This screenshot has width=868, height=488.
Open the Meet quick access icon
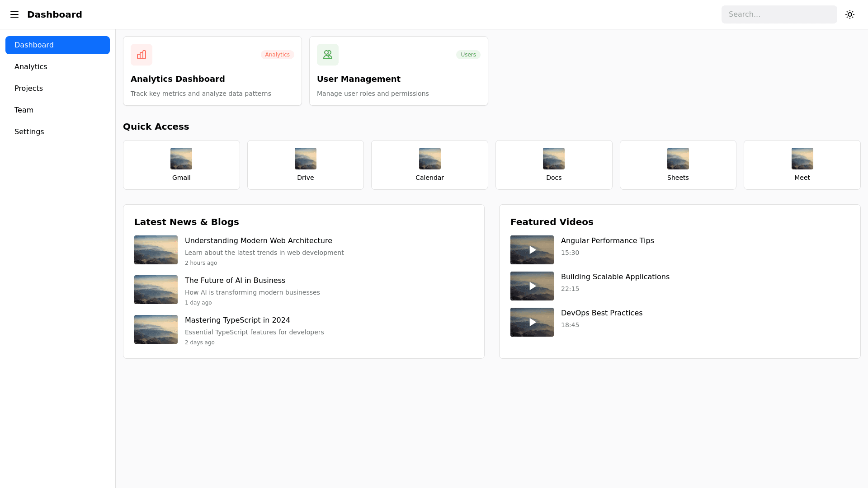click(x=802, y=159)
